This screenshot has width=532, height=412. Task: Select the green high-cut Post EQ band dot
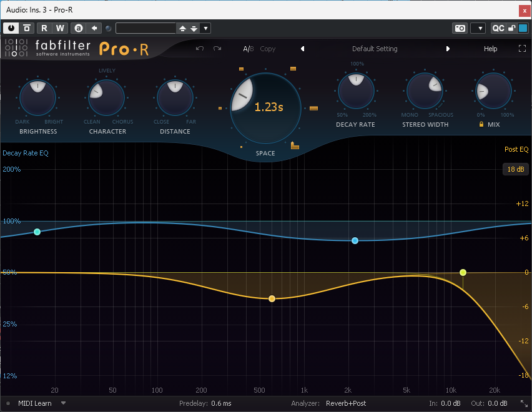coord(463,272)
